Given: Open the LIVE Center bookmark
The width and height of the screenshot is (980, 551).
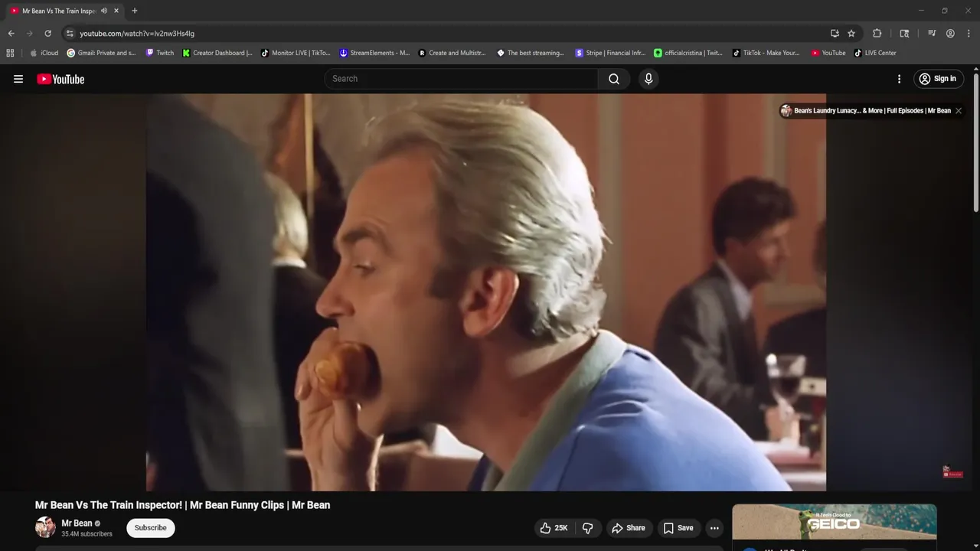Looking at the screenshot, I should point(875,53).
